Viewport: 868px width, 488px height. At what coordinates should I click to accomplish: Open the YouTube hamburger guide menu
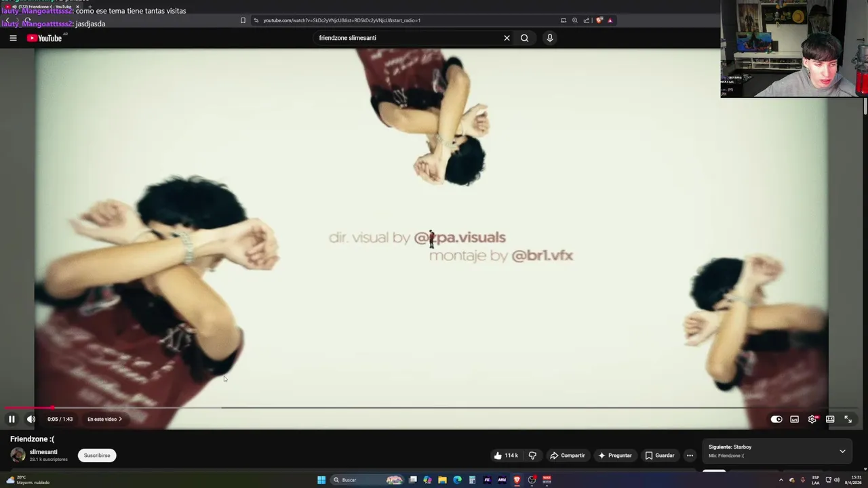13,38
